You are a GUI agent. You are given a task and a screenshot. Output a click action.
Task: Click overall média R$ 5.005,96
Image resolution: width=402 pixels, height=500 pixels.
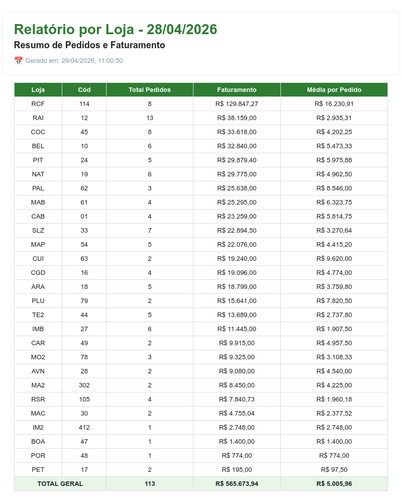tap(334, 484)
